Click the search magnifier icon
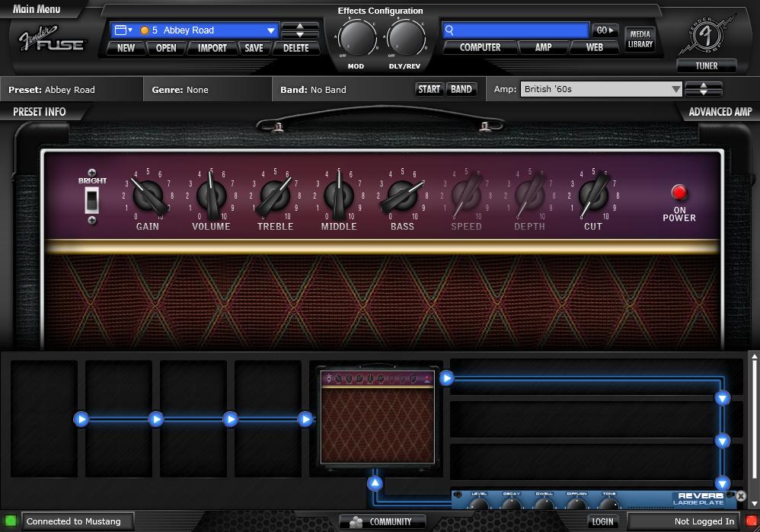This screenshot has width=760, height=532. [x=450, y=30]
